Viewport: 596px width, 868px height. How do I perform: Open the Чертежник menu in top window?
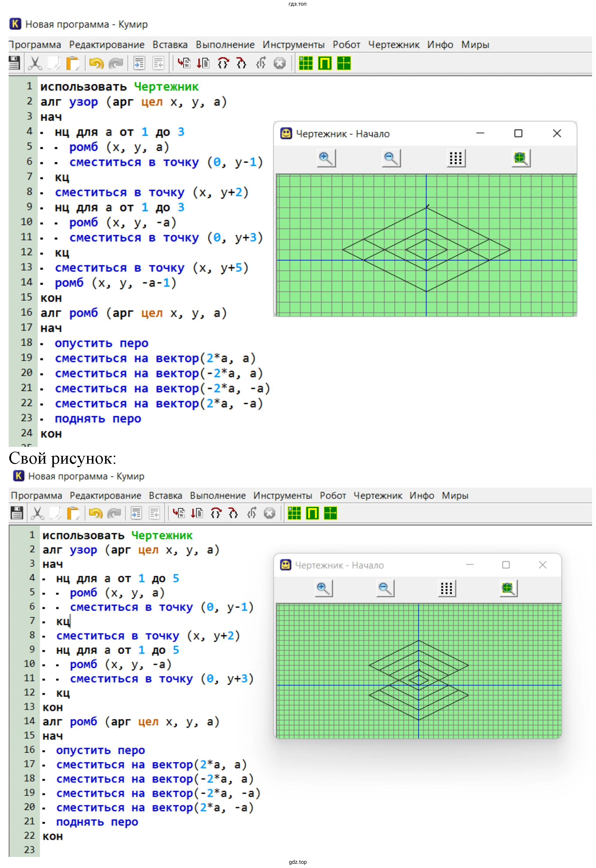point(394,45)
